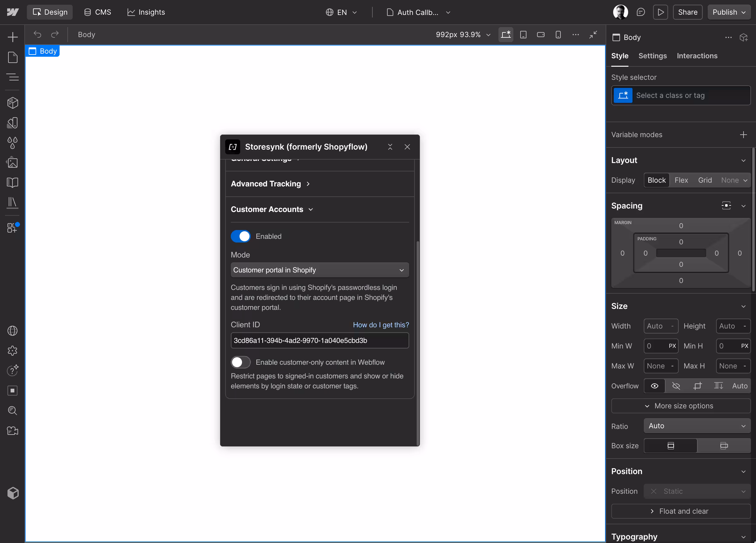Open the Components cube icon
756x543 pixels.
coord(12,103)
